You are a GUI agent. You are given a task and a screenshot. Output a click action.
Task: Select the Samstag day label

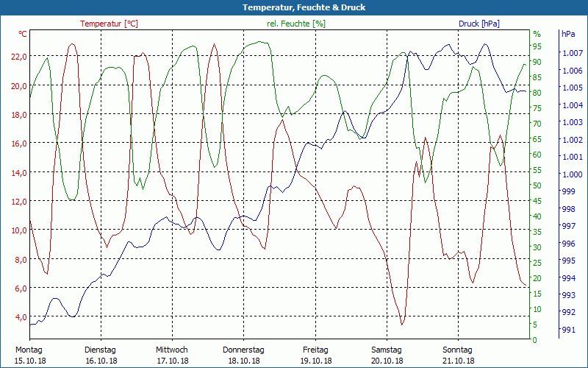click(x=387, y=350)
